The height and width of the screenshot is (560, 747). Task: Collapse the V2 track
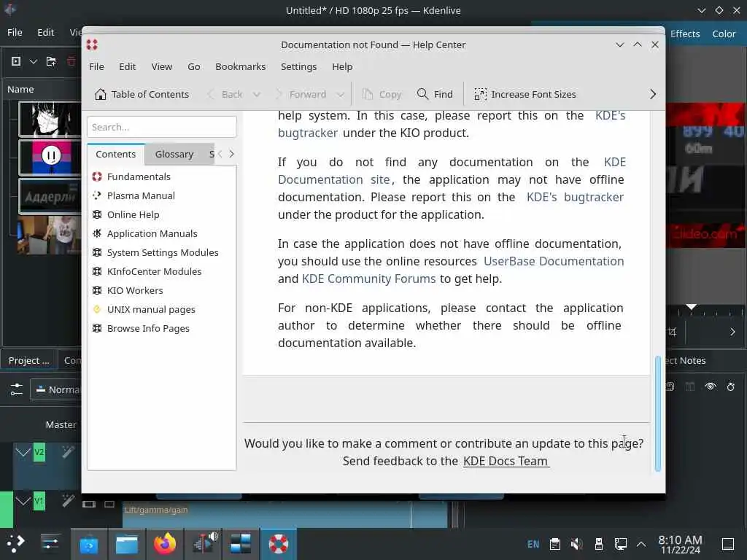coord(23,452)
